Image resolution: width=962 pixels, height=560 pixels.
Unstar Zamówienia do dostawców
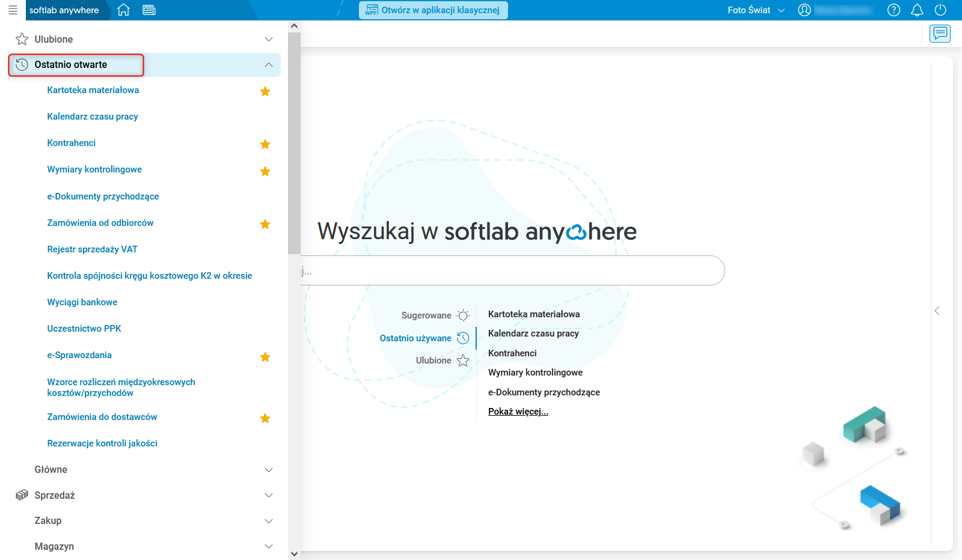tap(265, 418)
